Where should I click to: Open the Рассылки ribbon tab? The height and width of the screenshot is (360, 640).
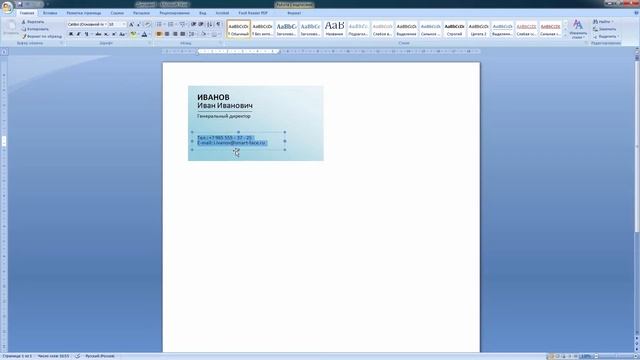[141, 13]
